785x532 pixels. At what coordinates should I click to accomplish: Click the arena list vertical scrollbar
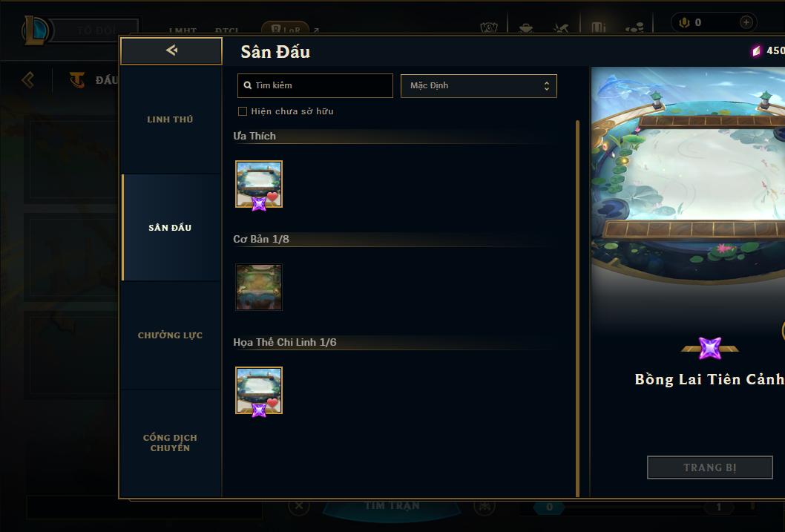coord(577,308)
